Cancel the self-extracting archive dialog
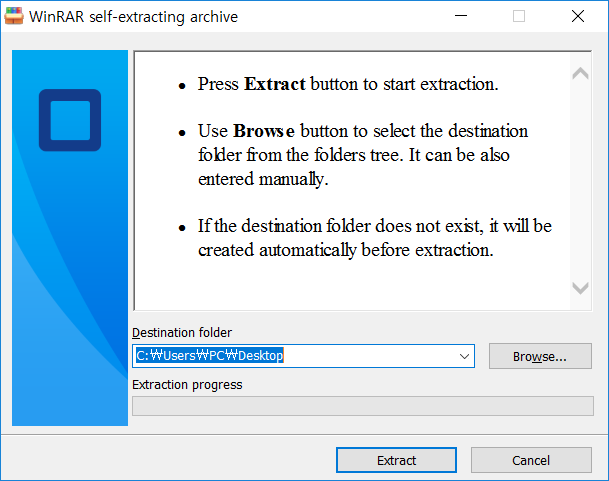The image size is (609, 481). point(531,460)
